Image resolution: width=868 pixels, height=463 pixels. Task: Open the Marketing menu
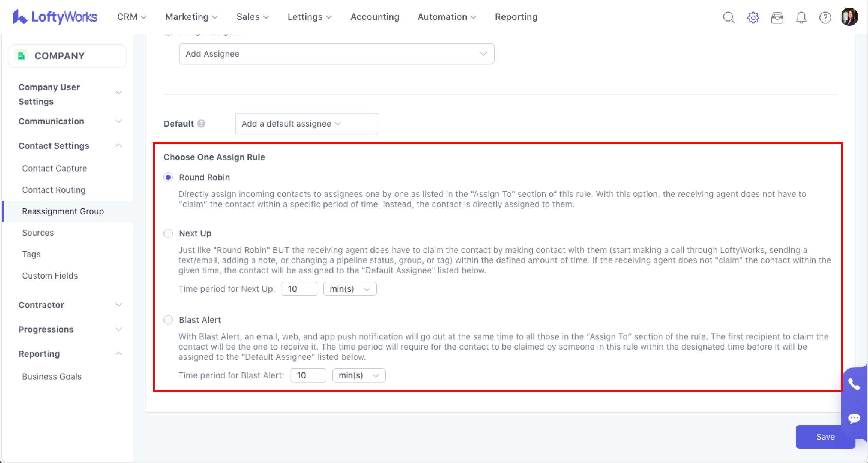pyautogui.click(x=191, y=17)
